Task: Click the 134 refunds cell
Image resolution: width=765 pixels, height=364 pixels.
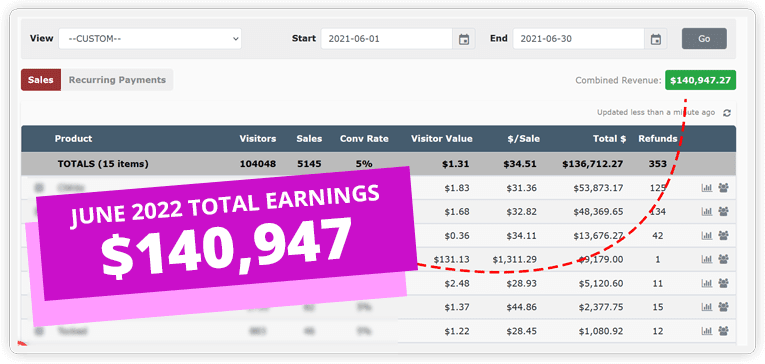Action: pyautogui.click(x=658, y=212)
